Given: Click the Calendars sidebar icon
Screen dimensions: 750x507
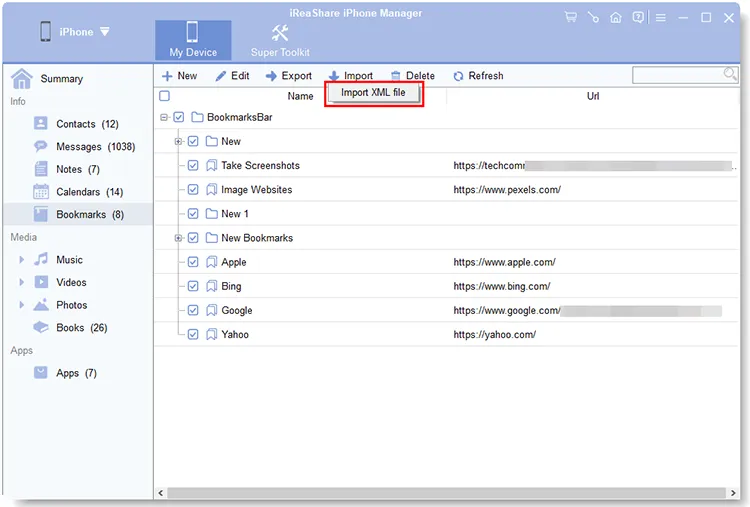Looking at the screenshot, I should (x=41, y=191).
